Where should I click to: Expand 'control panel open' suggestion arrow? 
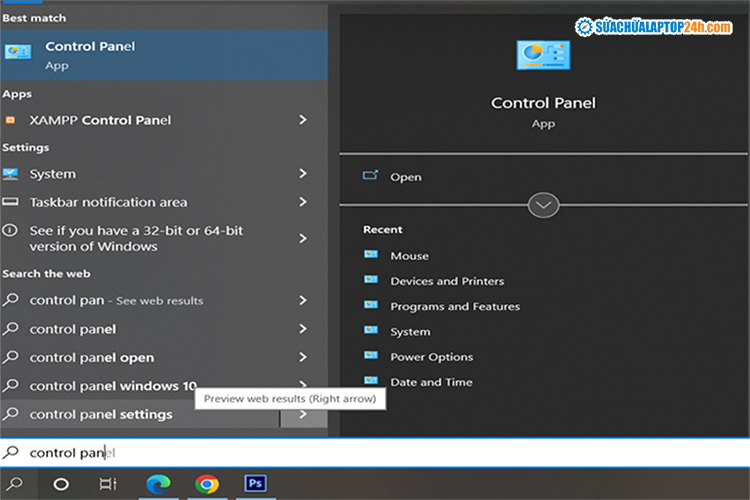coord(303,357)
